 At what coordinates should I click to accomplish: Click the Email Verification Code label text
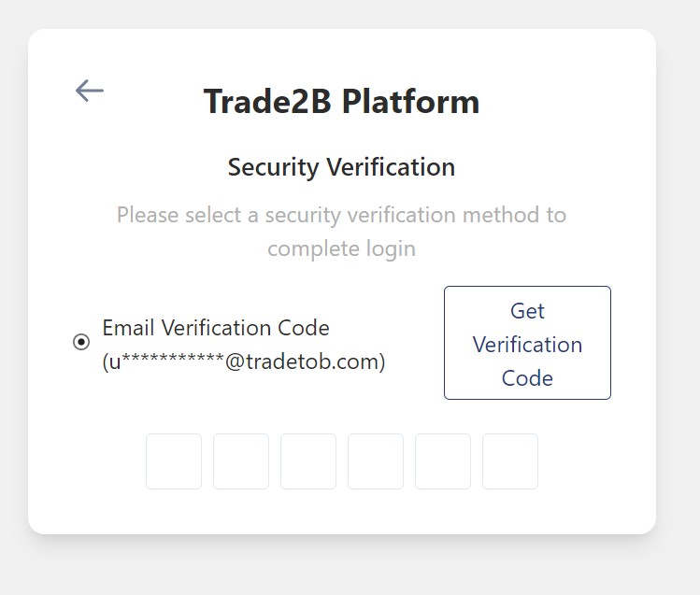click(216, 328)
